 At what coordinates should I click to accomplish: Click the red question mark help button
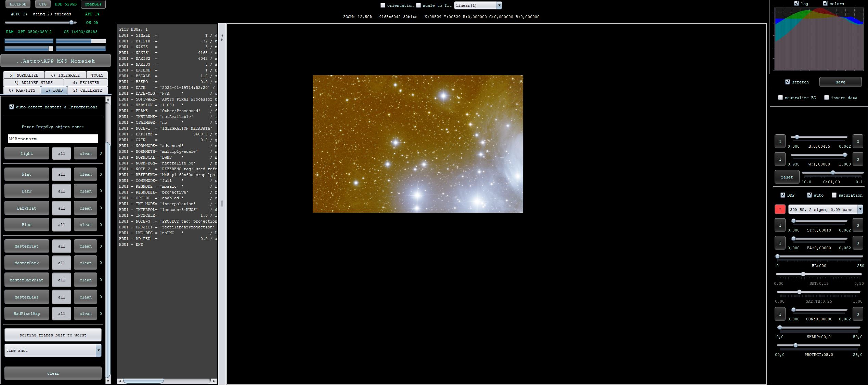tap(780, 210)
